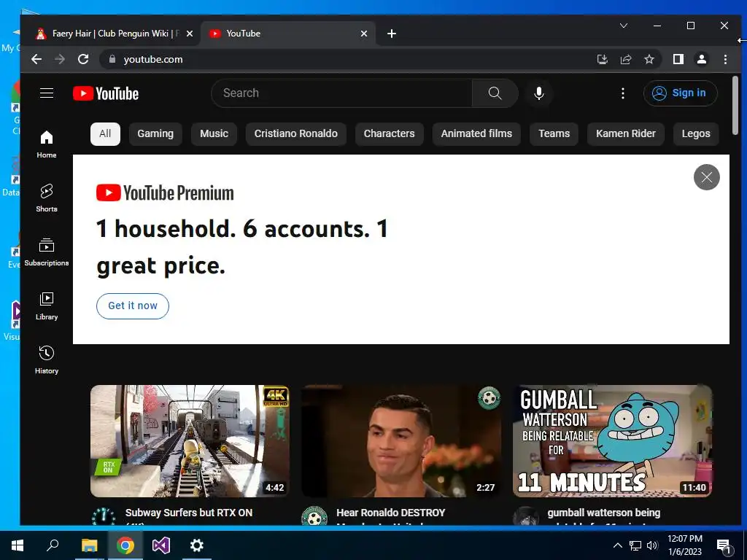Switch to Faery Hair Club Penguin Wiki tab
The height and width of the screenshot is (560, 747).
113,34
